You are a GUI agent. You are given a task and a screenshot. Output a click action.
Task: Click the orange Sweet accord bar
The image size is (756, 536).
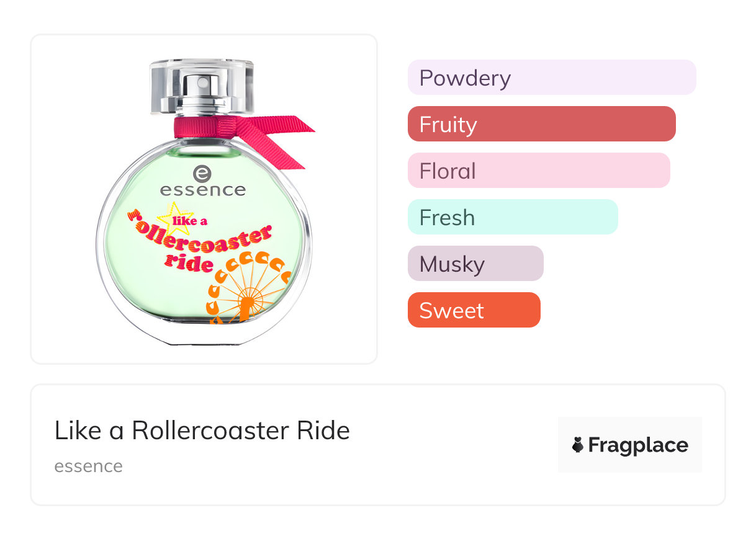(x=474, y=310)
